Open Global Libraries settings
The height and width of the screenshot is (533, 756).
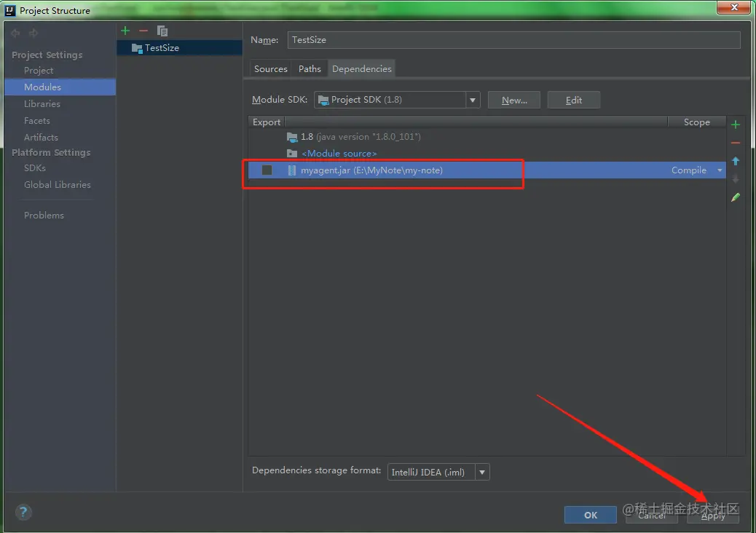pyautogui.click(x=57, y=184)
